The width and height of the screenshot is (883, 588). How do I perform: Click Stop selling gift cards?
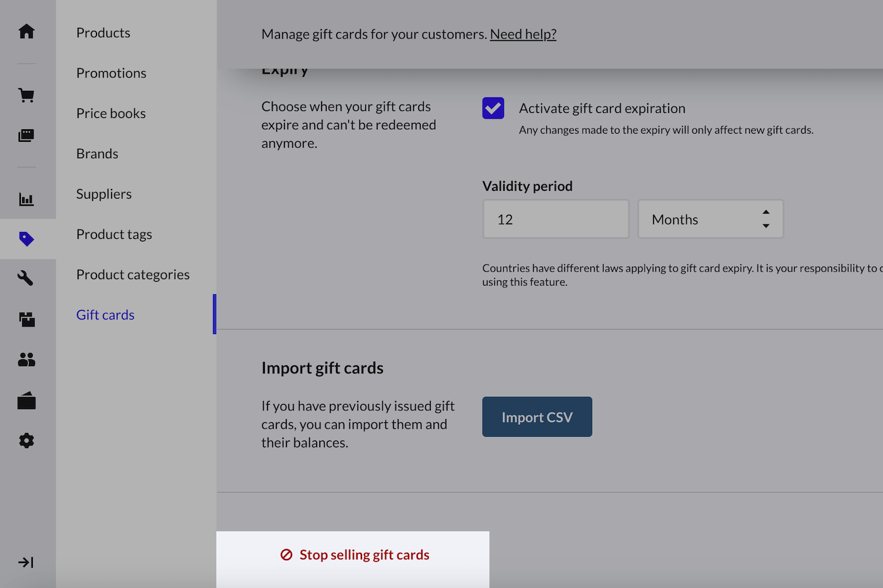point(356,555)
